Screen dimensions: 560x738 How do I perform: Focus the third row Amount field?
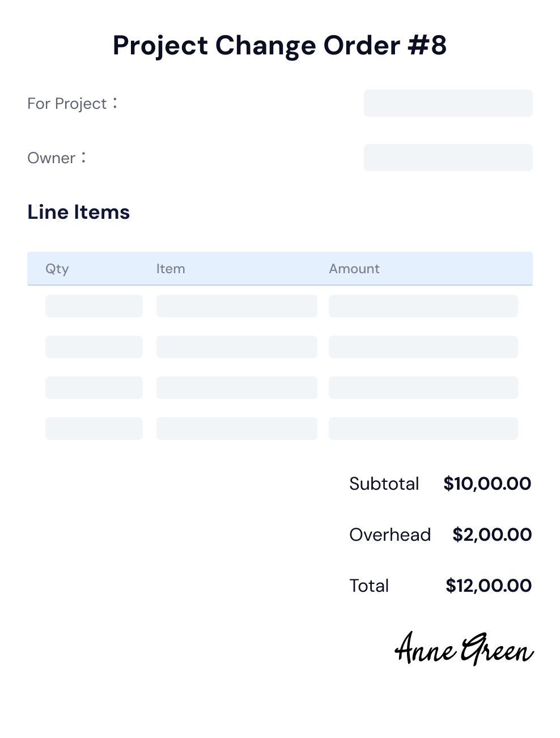point(423,388)
